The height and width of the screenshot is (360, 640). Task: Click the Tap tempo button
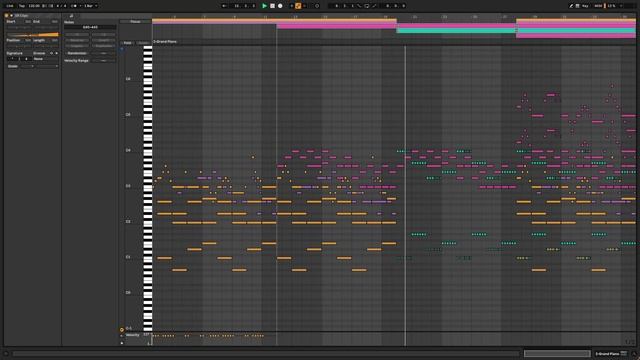22,6
